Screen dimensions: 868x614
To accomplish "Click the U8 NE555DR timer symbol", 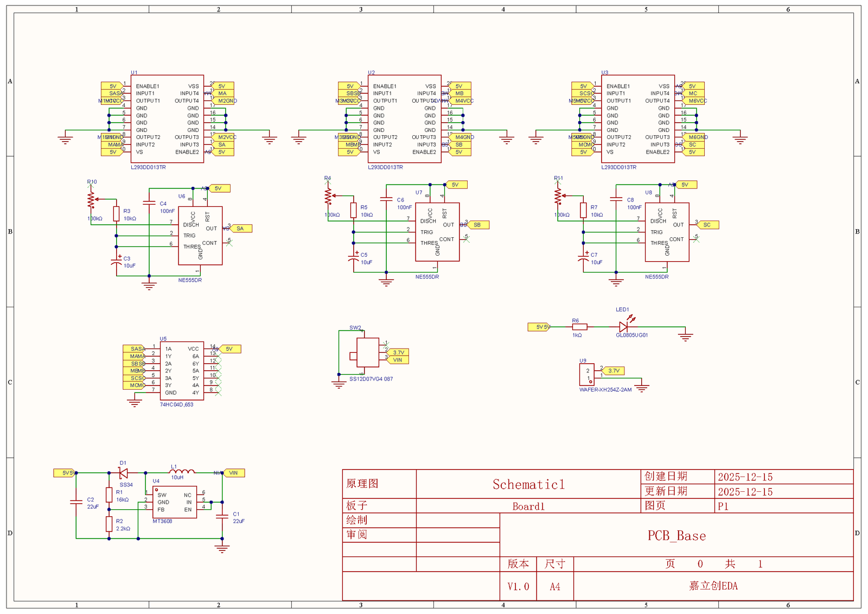I will [x=667, y=232].
